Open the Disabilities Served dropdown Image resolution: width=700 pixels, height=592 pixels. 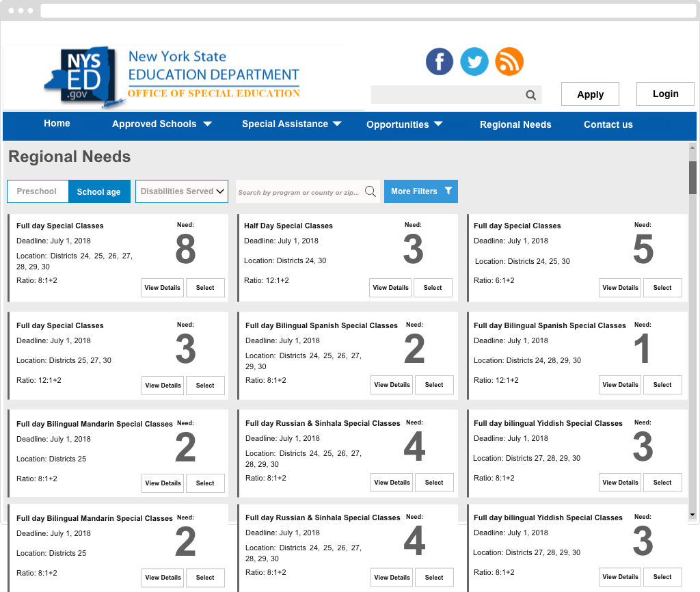181,191
